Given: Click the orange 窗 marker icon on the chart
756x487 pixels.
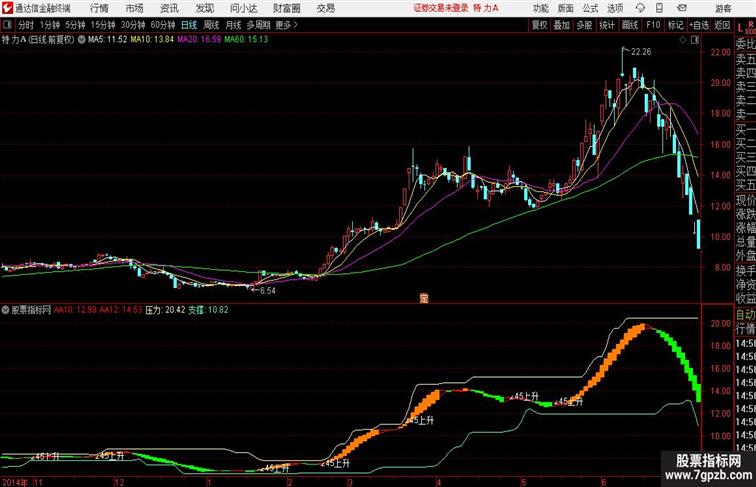Looking at the screenshot, I should click(424, 298).
